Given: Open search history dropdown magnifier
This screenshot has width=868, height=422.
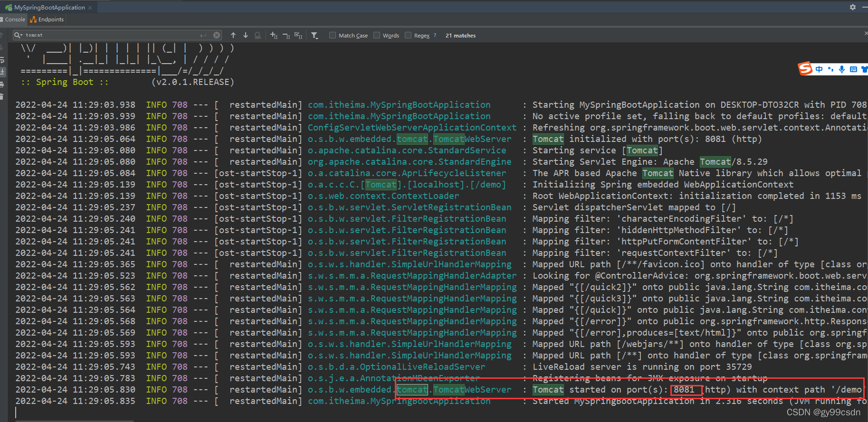Looking at the screenshot, I should point(18,35).
